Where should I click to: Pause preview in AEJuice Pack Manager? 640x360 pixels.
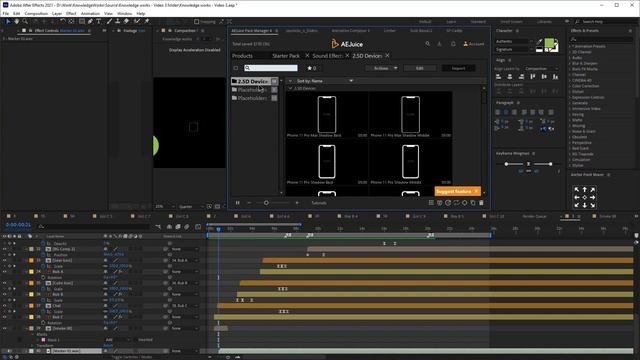[x=238, y=203]
